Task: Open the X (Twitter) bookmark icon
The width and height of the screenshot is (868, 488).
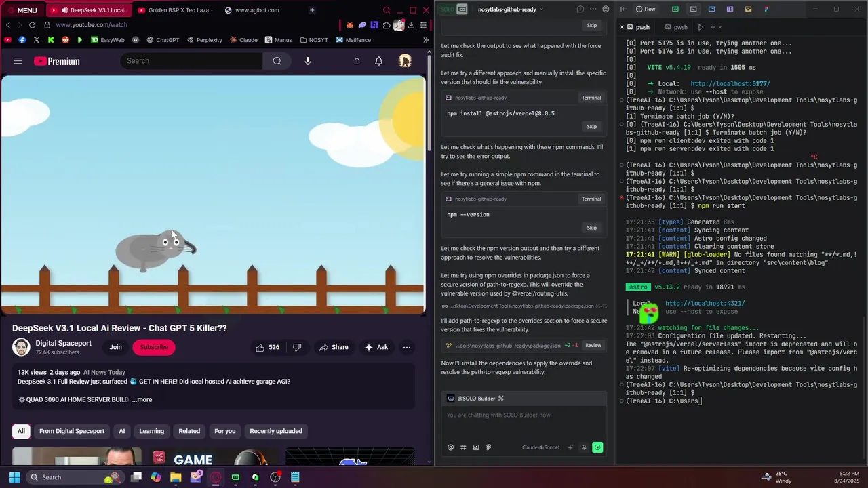Action: [x=37, y=40]
